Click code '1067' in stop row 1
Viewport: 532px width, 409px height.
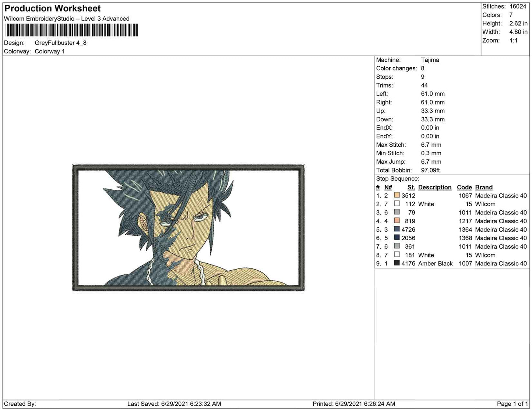(x=465, y=196)
